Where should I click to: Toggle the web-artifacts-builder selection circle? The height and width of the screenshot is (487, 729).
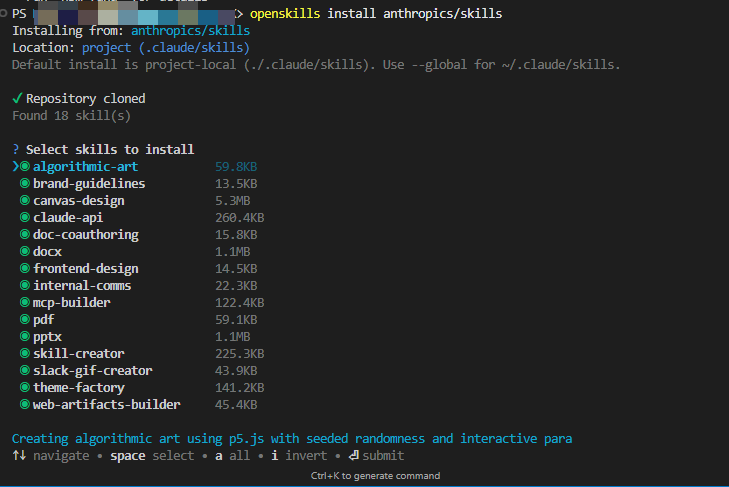(25, 404)
